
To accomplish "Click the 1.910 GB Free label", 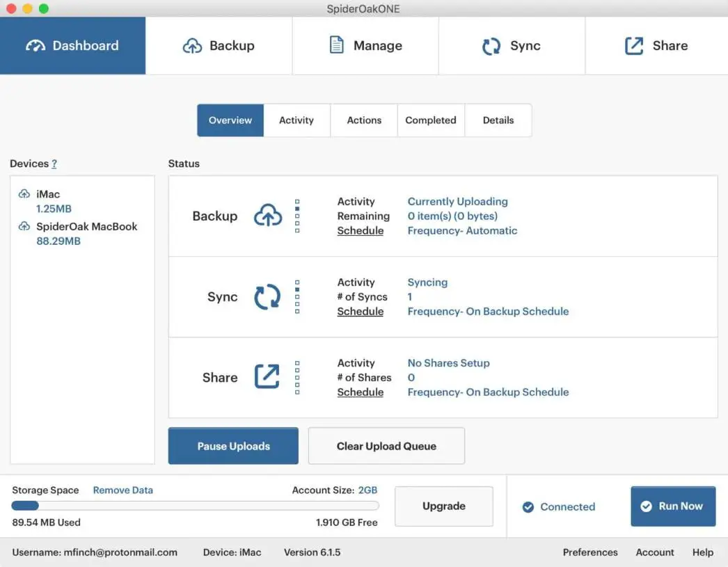I will 347,522.
